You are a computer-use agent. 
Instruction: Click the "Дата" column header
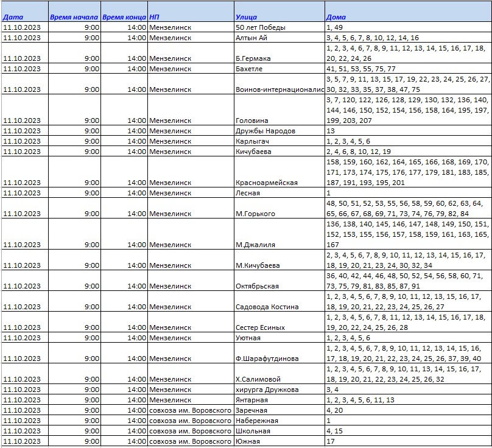pyautogui.click(x=24, y=17)
